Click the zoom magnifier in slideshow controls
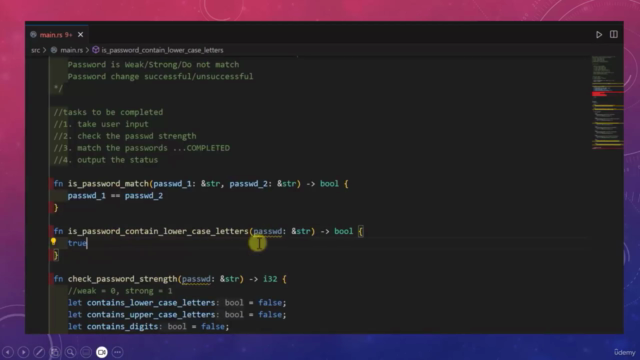The width and height of the screenshot is (640, 360). tap(70, 352)
